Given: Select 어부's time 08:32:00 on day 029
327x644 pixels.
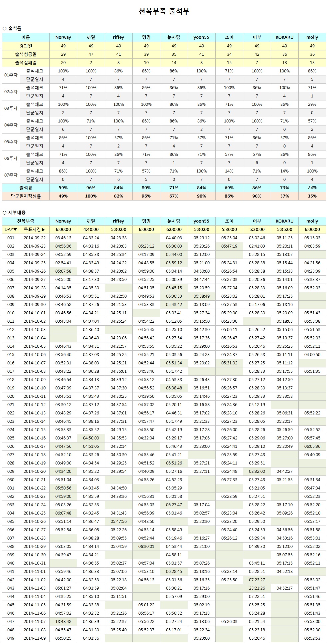Looking at the screenshot, I should (x=257, y=471).
